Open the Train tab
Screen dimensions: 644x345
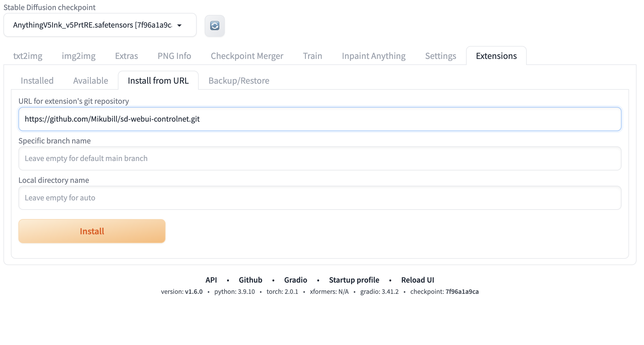pos(312,56)
